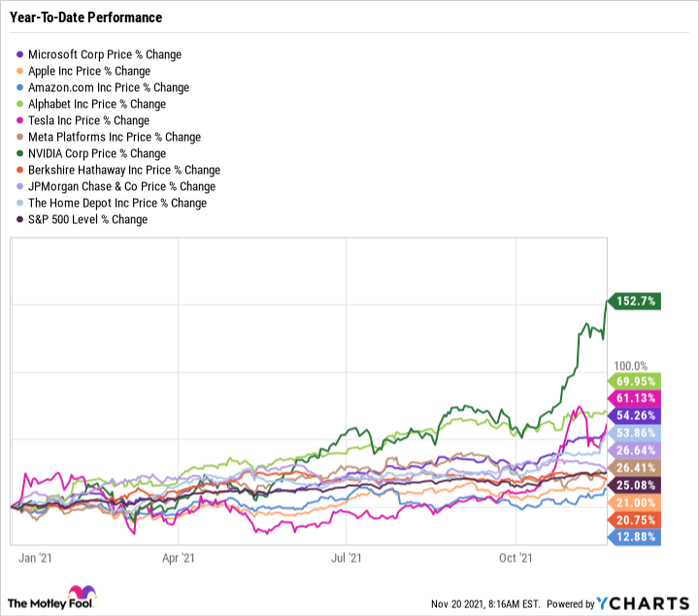699x616 pixels.
Task: Click The Home Depot Inc legend entry
Action: pos(117,203)
